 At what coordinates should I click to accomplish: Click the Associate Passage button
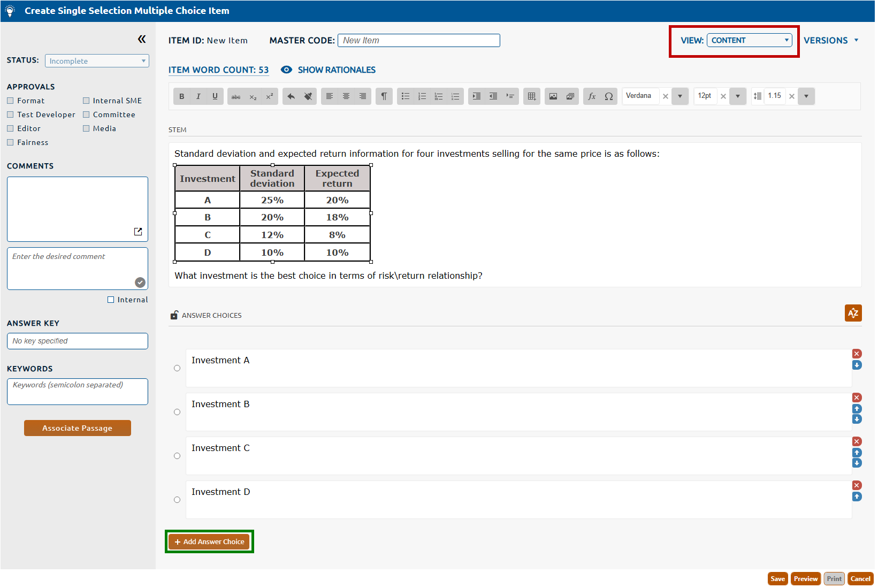point(78,428)
